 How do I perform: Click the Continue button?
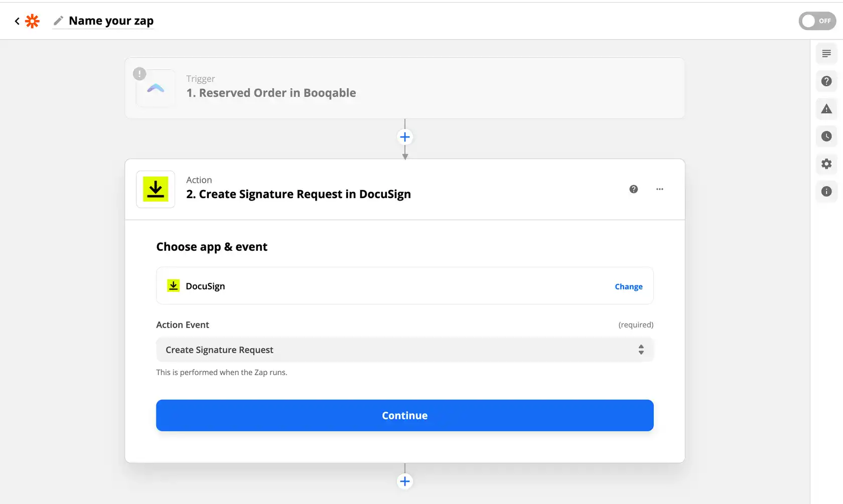point(404,415)
